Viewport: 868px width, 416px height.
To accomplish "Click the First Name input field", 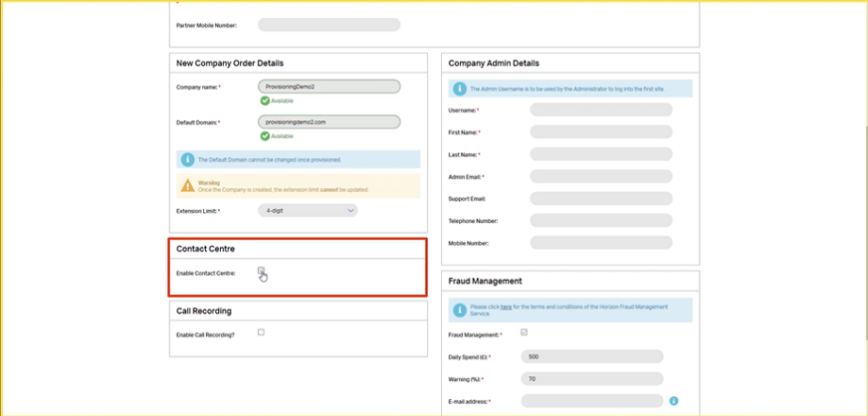I will [x=602, y=131].
